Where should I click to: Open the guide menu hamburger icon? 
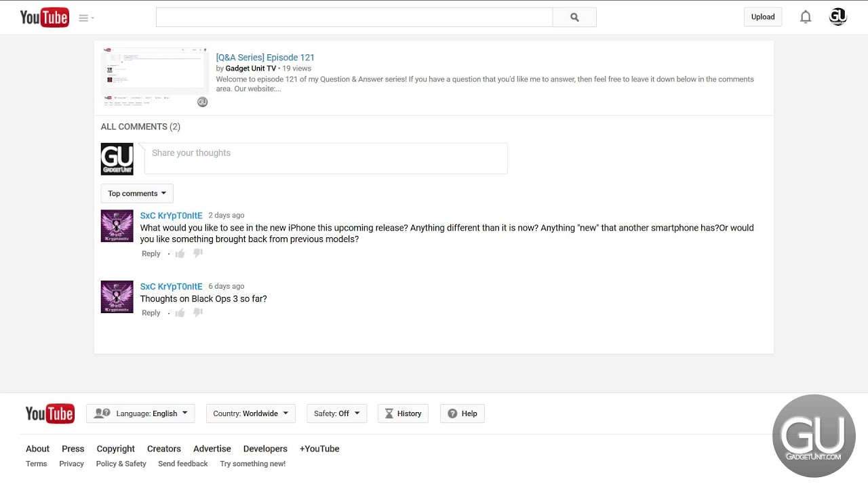click(83, 18)
